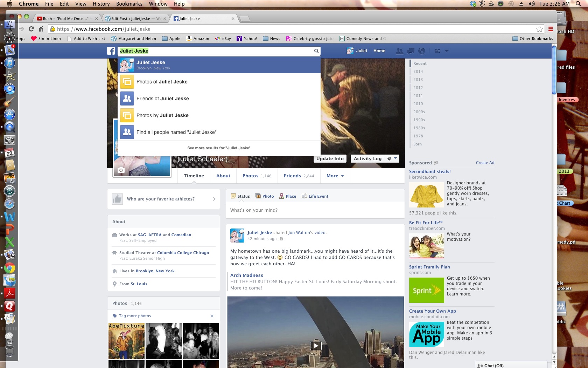
Task: Open Photos of Juliet Jeske result icon
Action: [x=127, y=82]
